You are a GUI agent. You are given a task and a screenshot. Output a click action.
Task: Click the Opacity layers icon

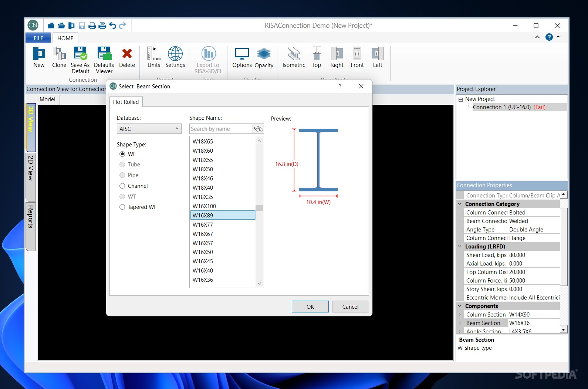click(x=264, y=54)
